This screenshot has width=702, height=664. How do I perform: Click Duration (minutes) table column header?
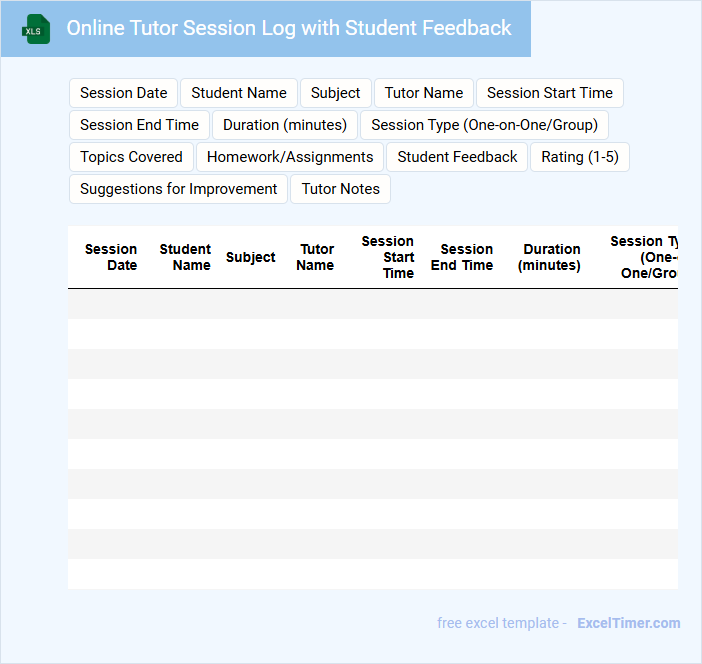click(x=549, y=257)
